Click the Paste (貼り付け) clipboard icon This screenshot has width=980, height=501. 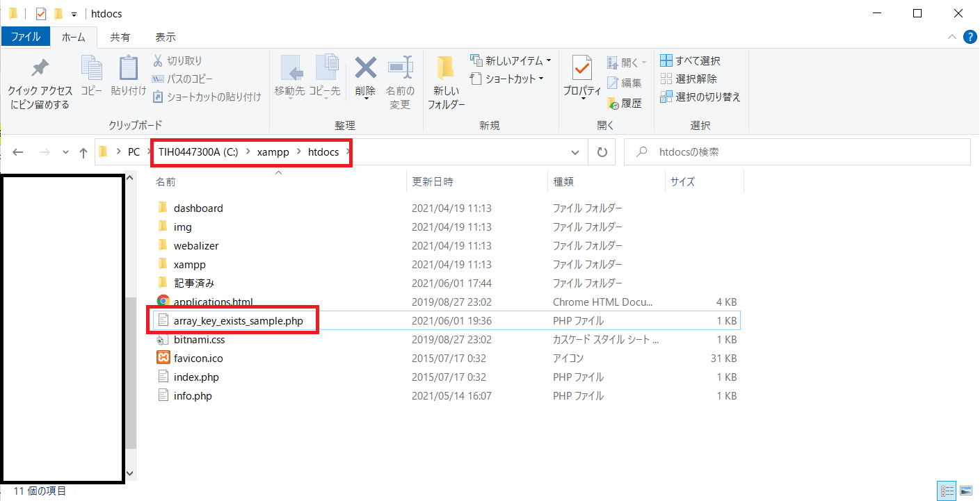tap(129, 69)
